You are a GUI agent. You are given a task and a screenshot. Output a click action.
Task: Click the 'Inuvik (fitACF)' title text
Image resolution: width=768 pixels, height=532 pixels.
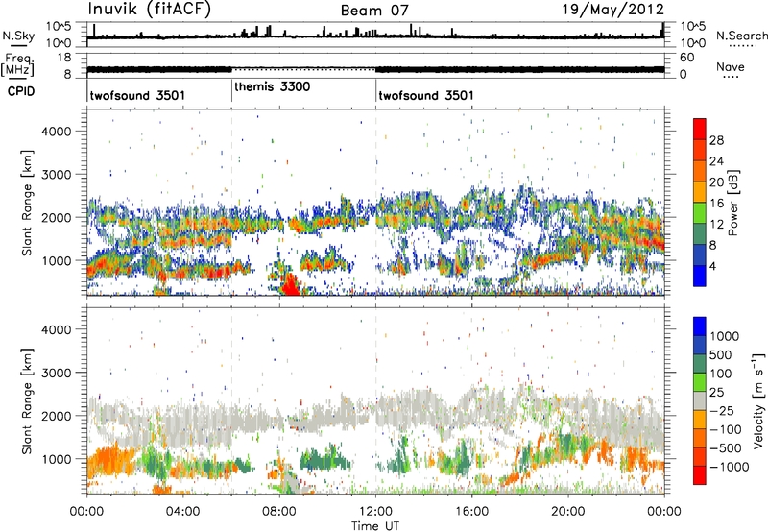coord(150,10)
